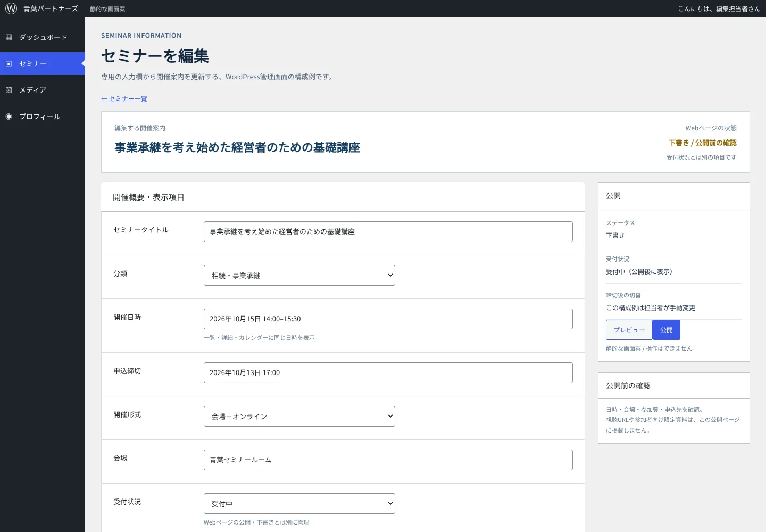
Task: Edit the 開催日時 date field
Action: pyautogui.click(x=388, y=319)
